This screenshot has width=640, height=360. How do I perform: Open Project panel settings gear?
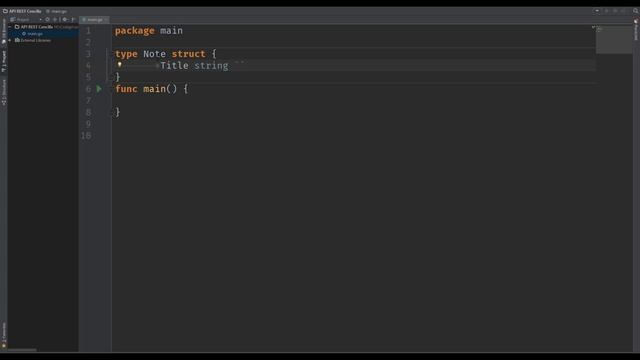click(x=65, y=20)
